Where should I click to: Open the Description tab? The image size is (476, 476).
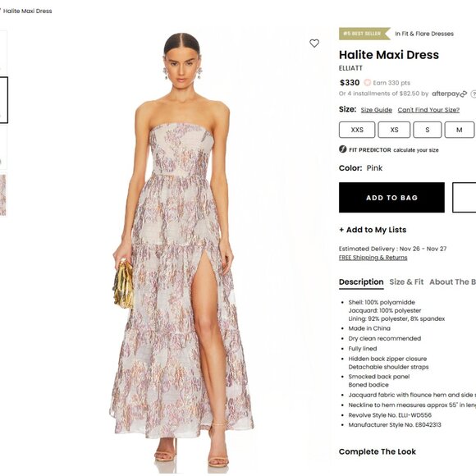(x=361, y=282)
